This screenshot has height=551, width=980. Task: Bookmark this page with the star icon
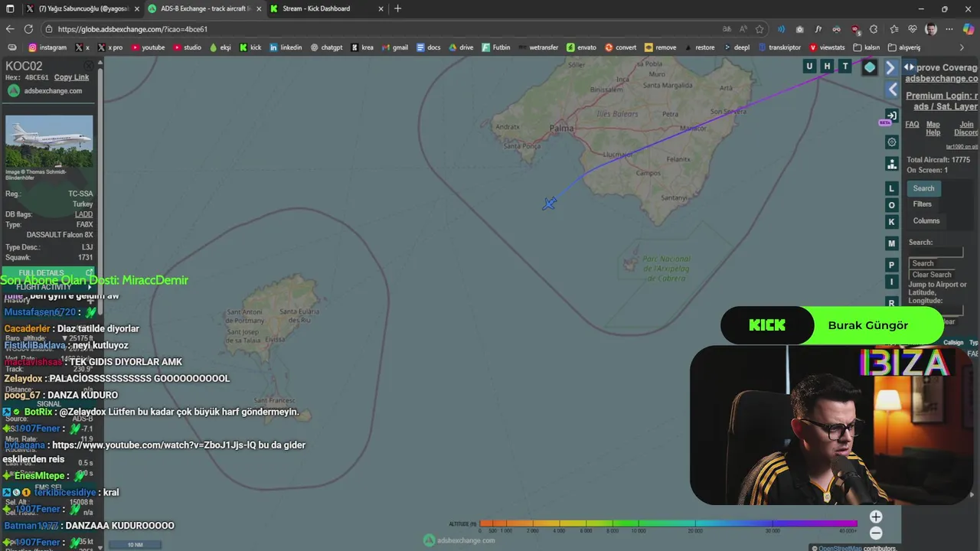pos(759,29)
